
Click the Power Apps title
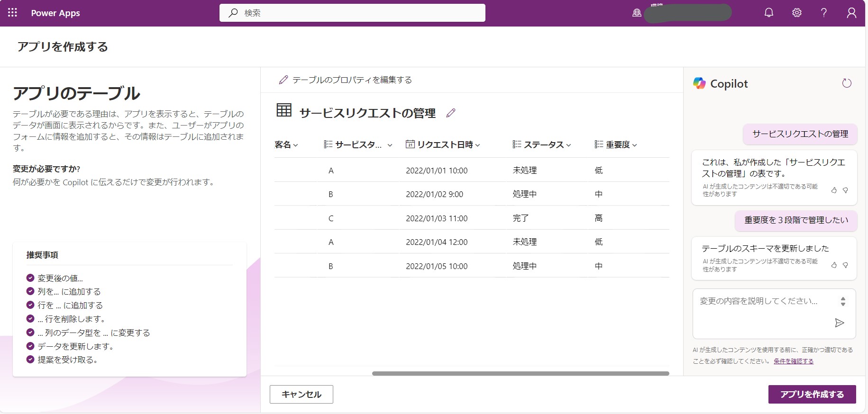[55, 13]
